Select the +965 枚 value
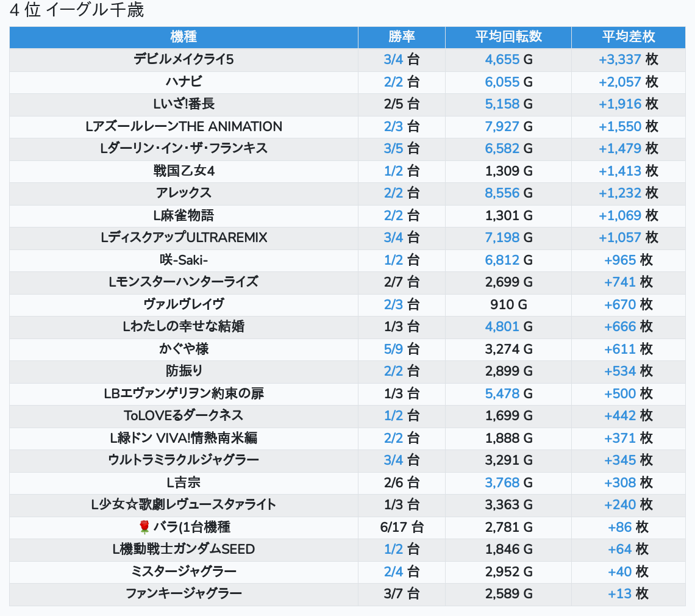Screen dimensions: 695x616 [628, 260]
